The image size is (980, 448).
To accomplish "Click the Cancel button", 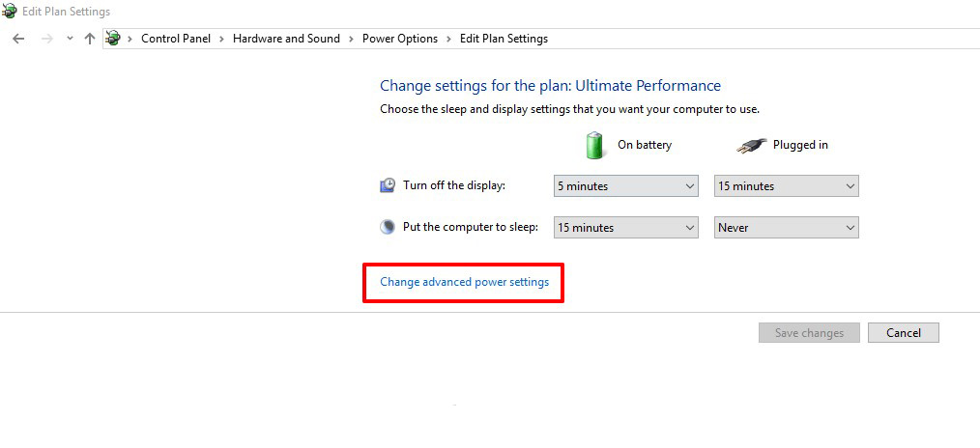I will click(x=903, y=332).
